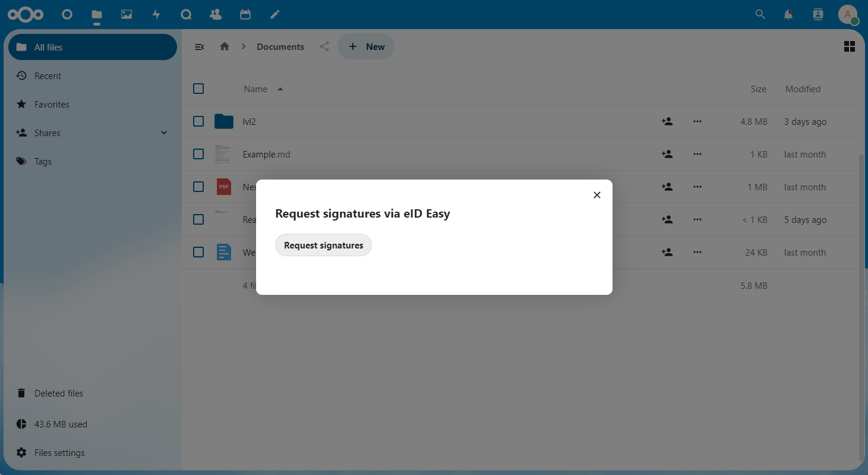Screen dimensions: 868x475
Task: Share icon on 1 MB row
Action: click(667, 187)
